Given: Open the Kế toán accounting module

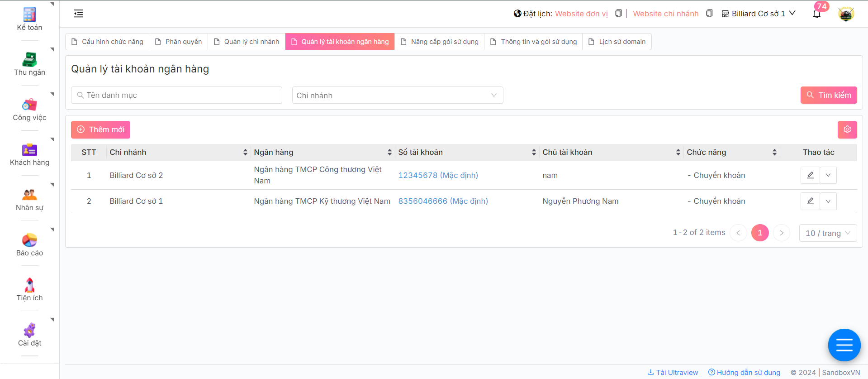Looking at the screenshot, I should click(x=29, y=19).
